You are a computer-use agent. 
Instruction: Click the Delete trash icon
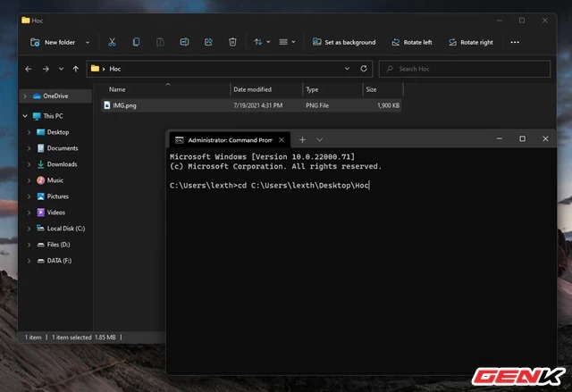coord(232,42)
